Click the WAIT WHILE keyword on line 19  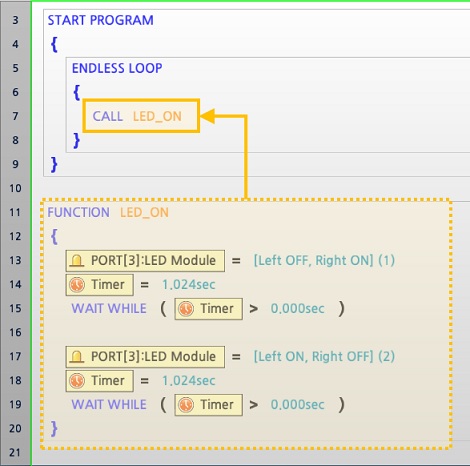[109, 405]
